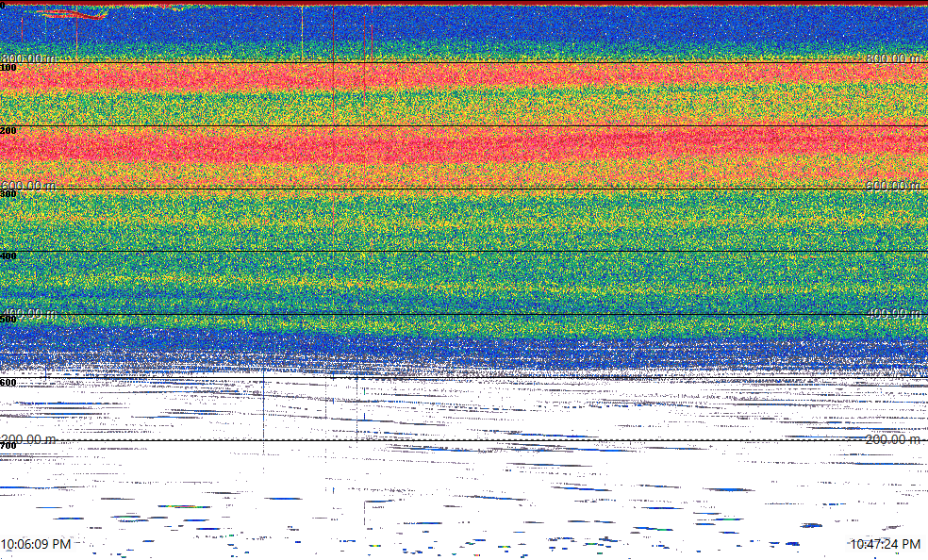Screen dimensions: 928x560
Task: Click the 500 depth label
Action: point(8,320)
